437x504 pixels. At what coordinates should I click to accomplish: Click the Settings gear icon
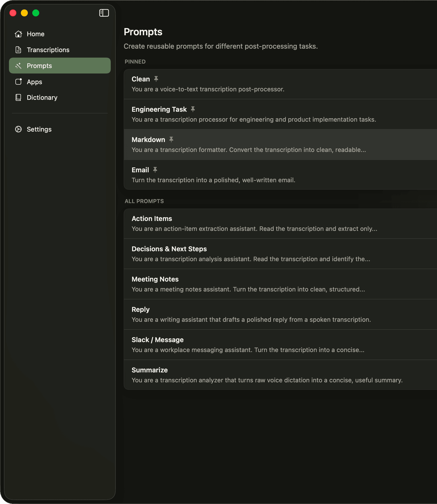click(x=18, y=129)
